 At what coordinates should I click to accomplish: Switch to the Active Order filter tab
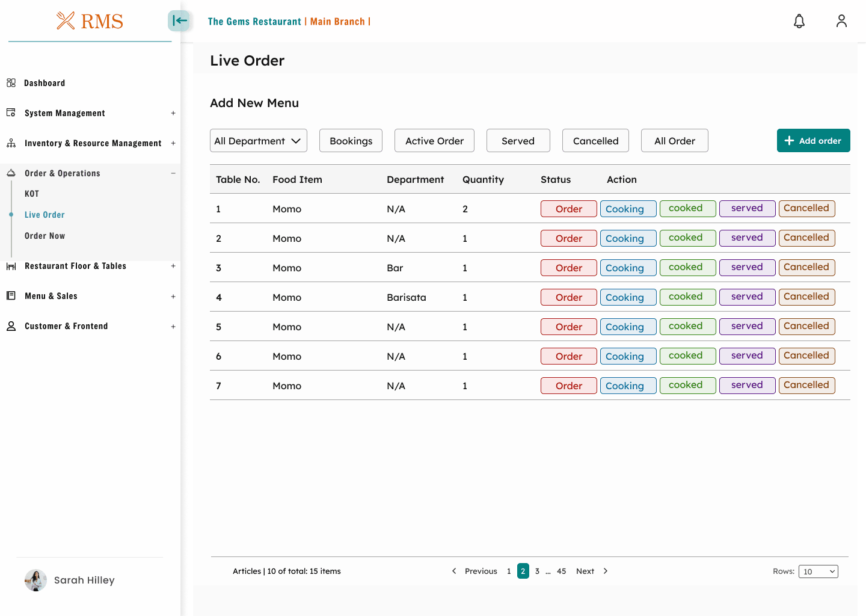pos(434,141)
